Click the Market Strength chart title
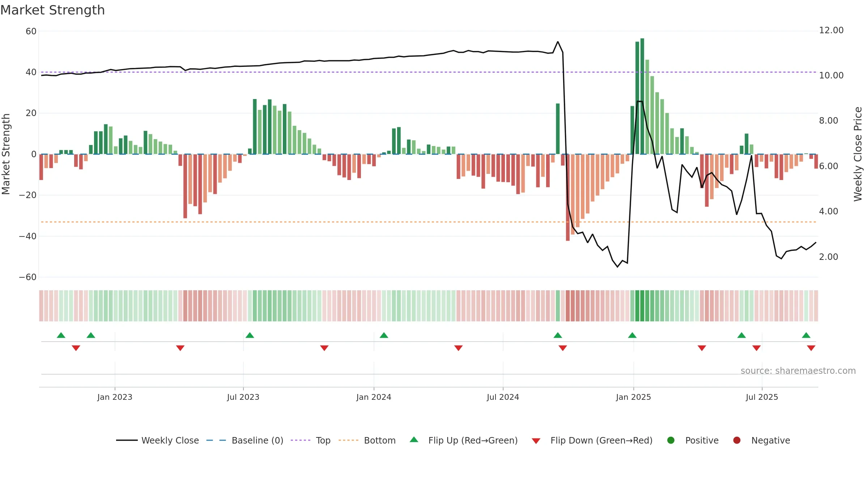Screen dimensions: 868x488 click(52, 10)
